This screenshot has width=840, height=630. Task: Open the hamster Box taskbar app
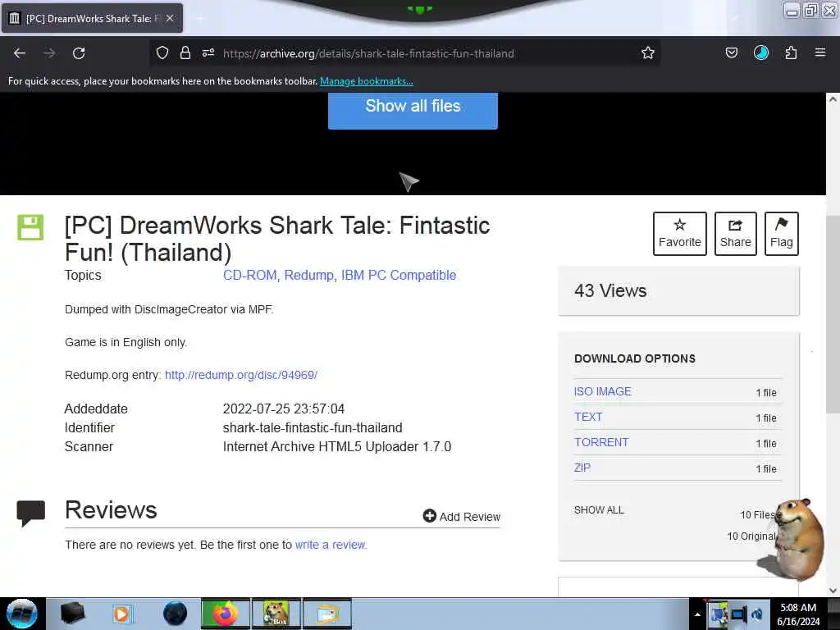276,614
